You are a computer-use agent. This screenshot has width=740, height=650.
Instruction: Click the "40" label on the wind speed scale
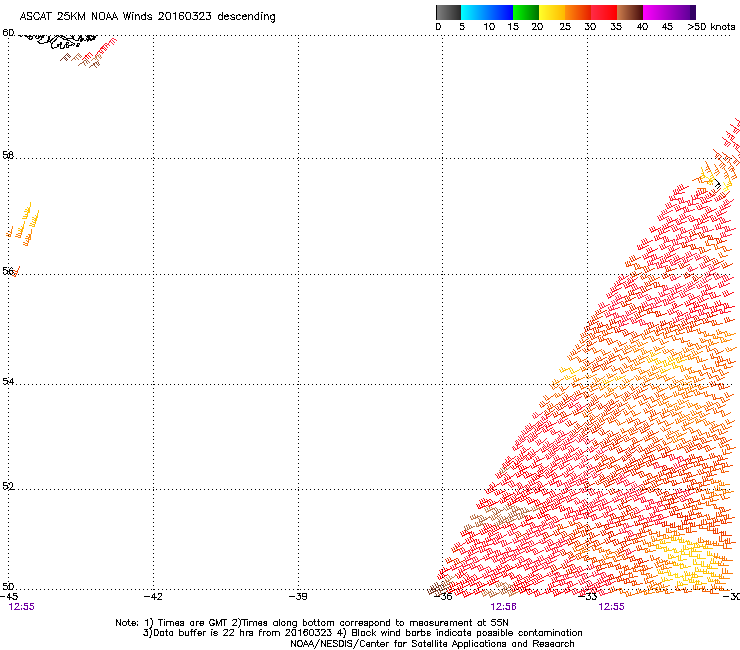tap(642, 27)
